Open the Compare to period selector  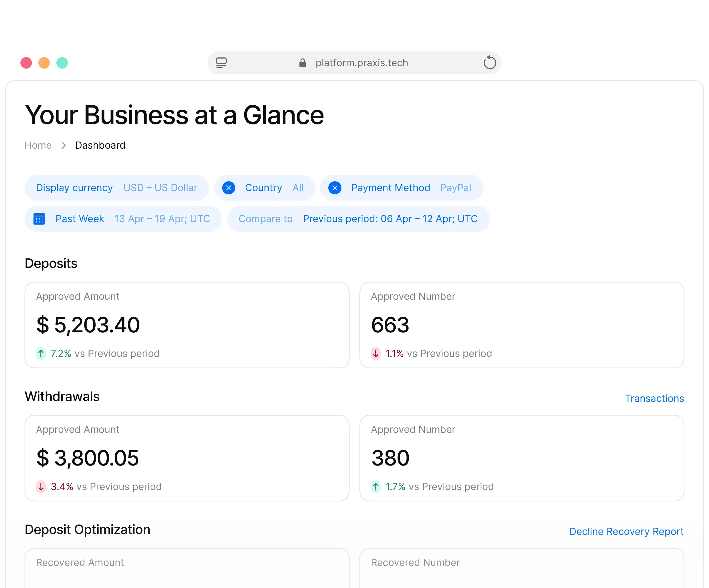(x=358, y=219)
